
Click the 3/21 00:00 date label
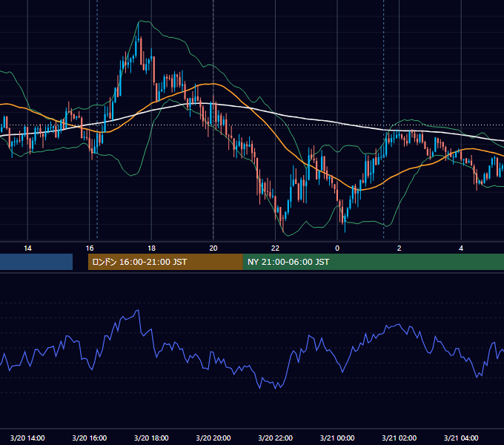[337, 438]
